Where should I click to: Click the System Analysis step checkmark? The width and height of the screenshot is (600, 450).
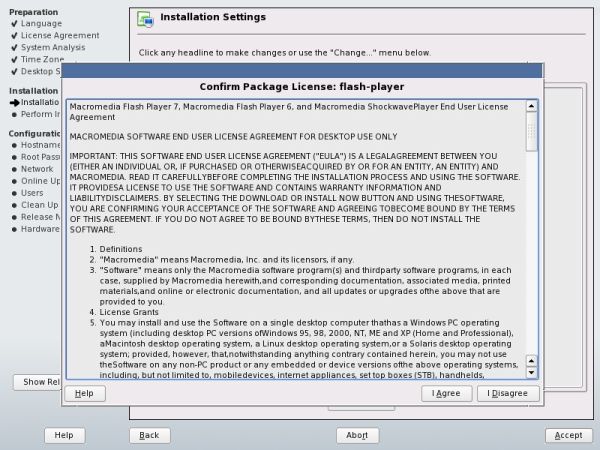[15, 47]
